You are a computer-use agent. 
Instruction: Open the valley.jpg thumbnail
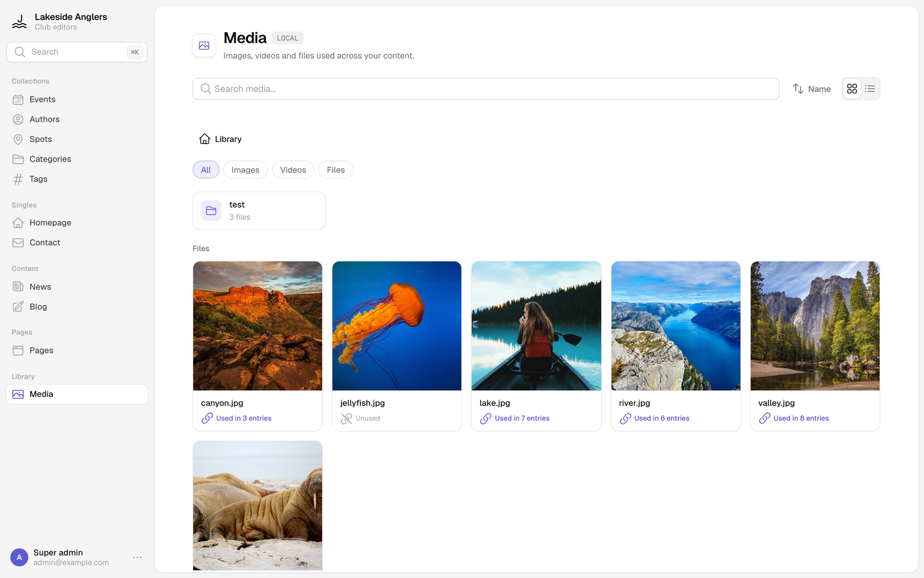coord(815,326)
